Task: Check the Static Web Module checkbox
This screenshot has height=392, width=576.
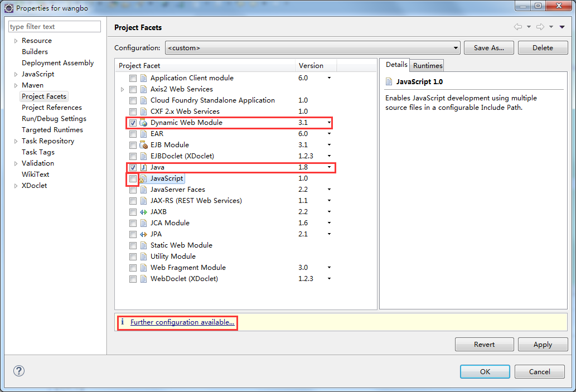Action: pyautogui.click(x=133, y=245)
